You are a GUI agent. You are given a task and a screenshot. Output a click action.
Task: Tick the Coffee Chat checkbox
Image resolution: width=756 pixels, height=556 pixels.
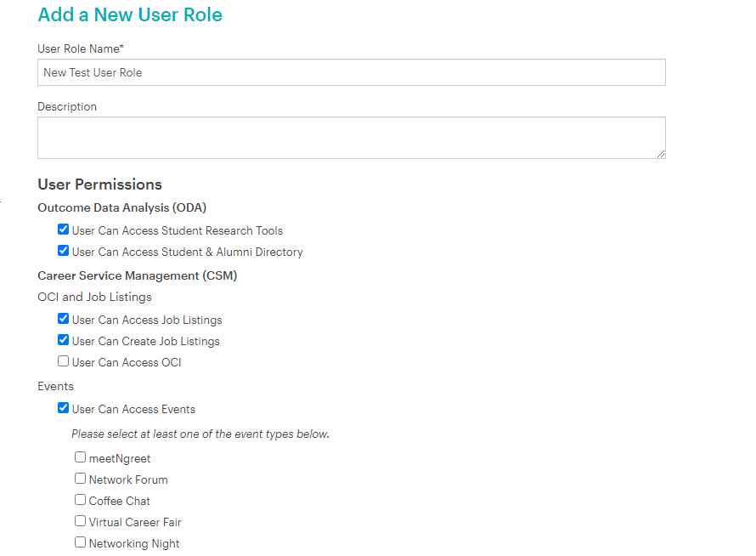[x=81, y=500]
